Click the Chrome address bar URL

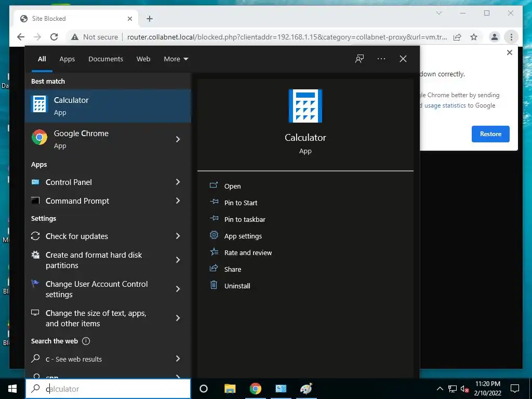point(287,37)
